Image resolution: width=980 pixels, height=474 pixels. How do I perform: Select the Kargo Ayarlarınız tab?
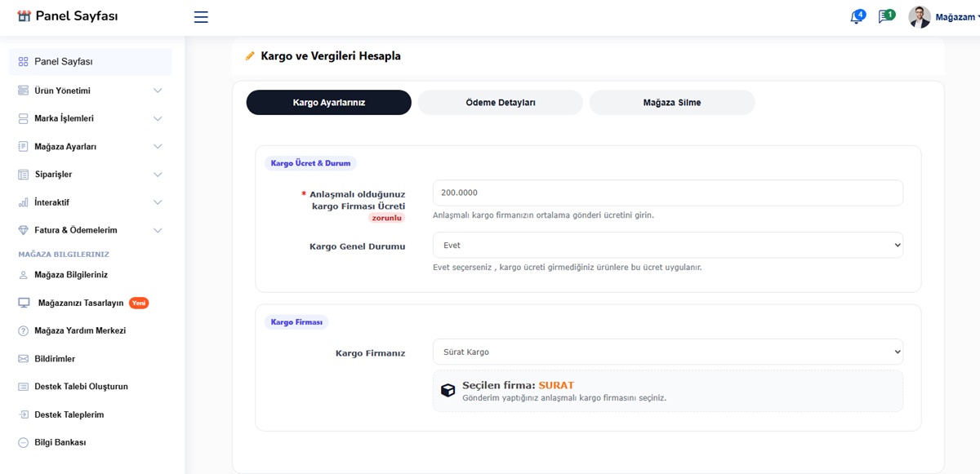pyautogui.click(x=328, y=103)
